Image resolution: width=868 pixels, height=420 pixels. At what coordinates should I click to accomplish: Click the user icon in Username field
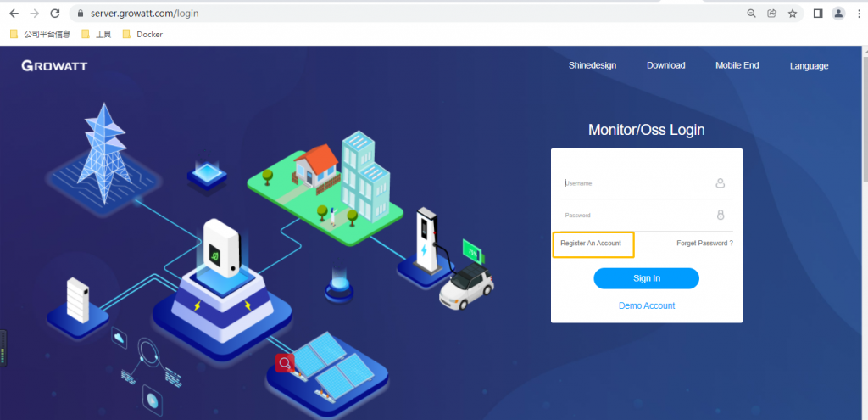coord(721,183)
